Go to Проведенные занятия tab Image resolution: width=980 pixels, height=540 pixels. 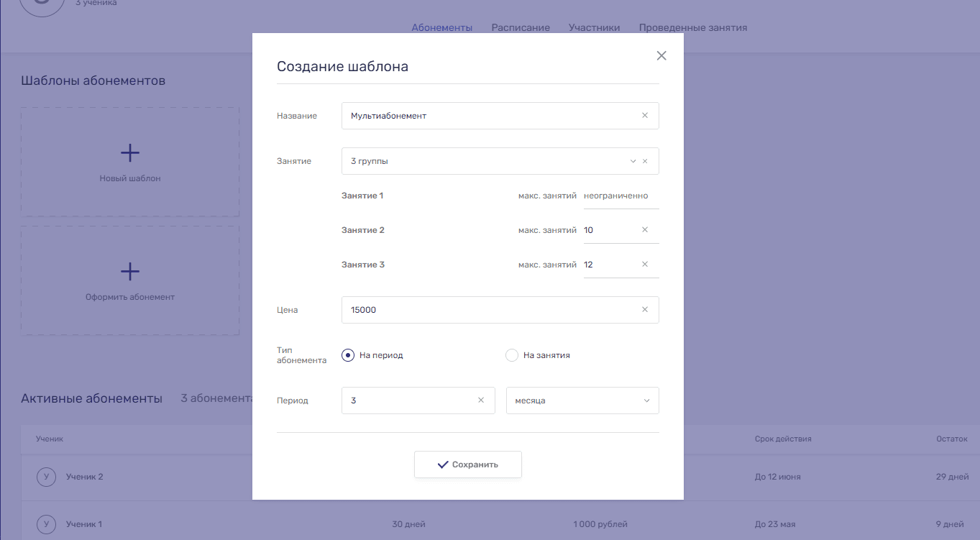pos(692,28)
